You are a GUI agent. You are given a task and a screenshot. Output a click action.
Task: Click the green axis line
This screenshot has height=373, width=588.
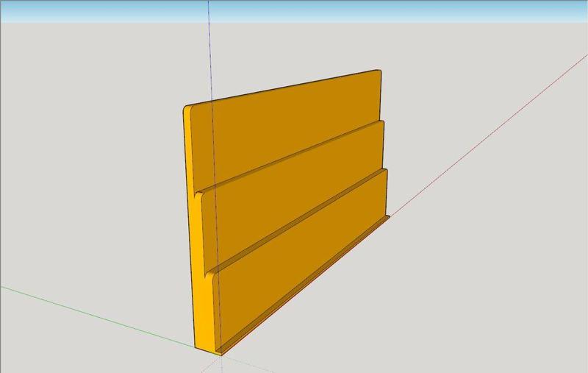click(98, 316)
